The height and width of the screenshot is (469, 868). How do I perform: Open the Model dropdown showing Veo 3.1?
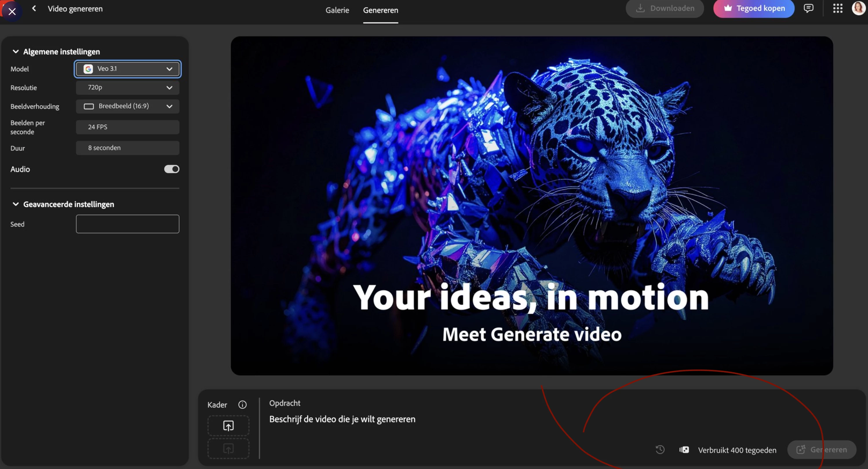pyautogui.click(x=128, y=69)
